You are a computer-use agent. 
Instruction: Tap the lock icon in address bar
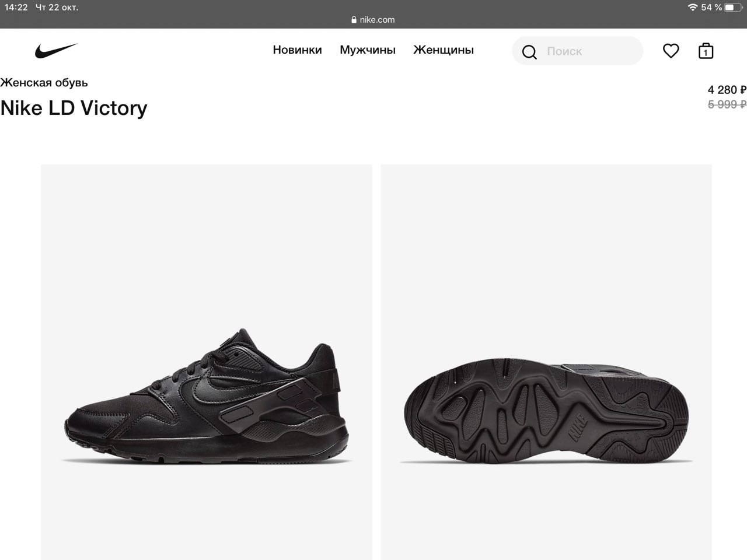[354, 20]
